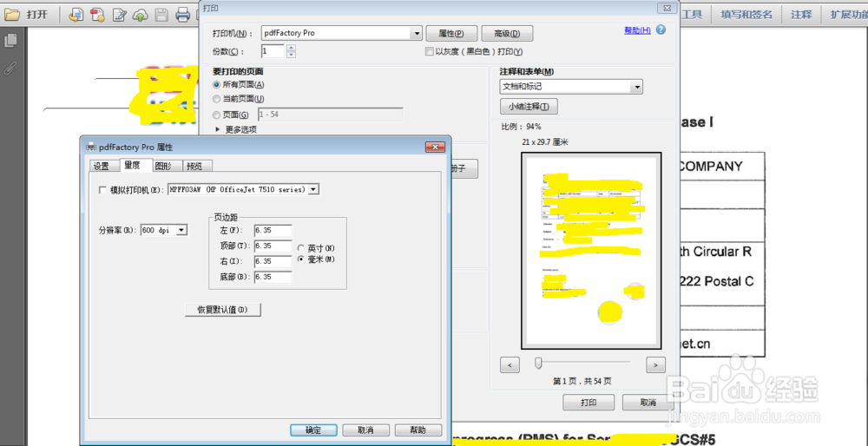The height and width of the screenshot is (446, 868).
Task: Increase copies with the up spinner arrow
Action: pyautogui.click(x=291, y=48)
